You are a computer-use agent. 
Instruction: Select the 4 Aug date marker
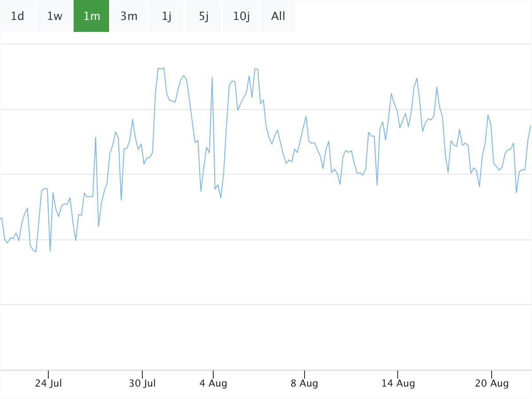pyautogui.click(x=213, y=383)
